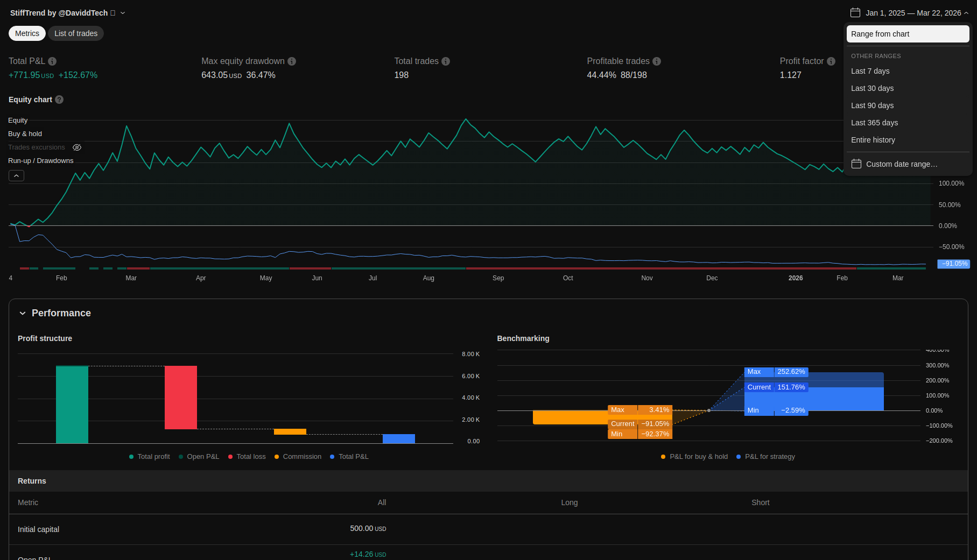Click the Profit factor info icon

click(831, 61)
